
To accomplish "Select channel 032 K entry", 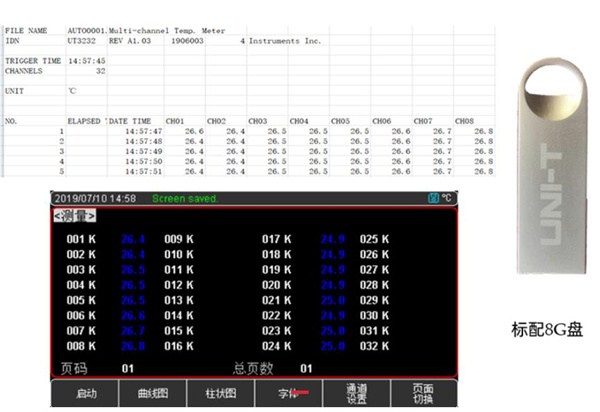I will [x=375, y=345].
